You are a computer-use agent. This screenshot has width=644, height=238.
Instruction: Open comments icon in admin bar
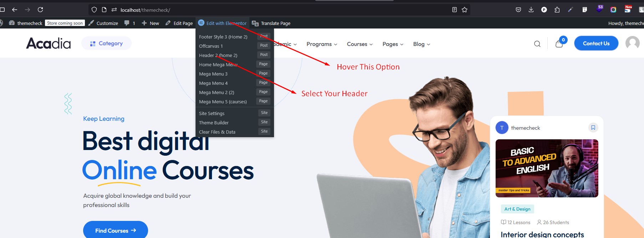click(x=129, y=23)
